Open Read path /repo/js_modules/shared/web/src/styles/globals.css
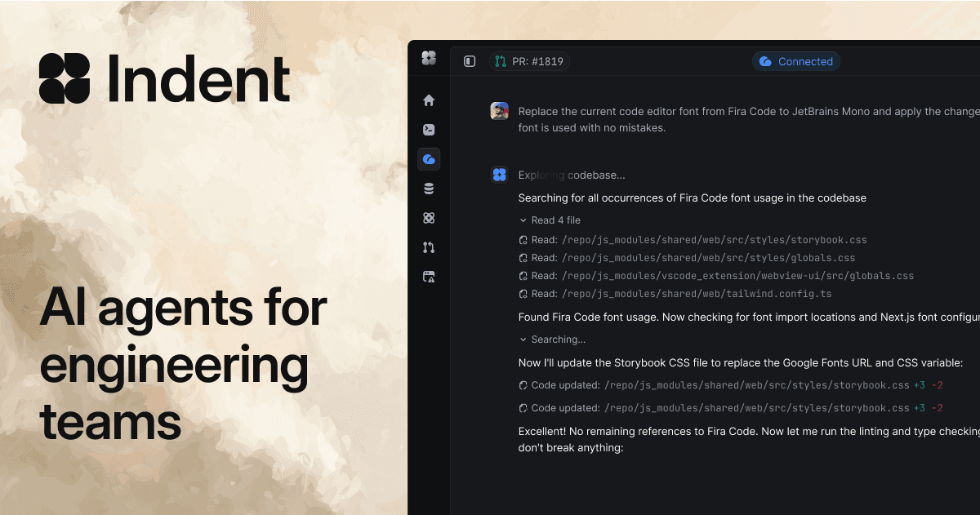This screenshot has height=515, width=980. tap(708, 258)
